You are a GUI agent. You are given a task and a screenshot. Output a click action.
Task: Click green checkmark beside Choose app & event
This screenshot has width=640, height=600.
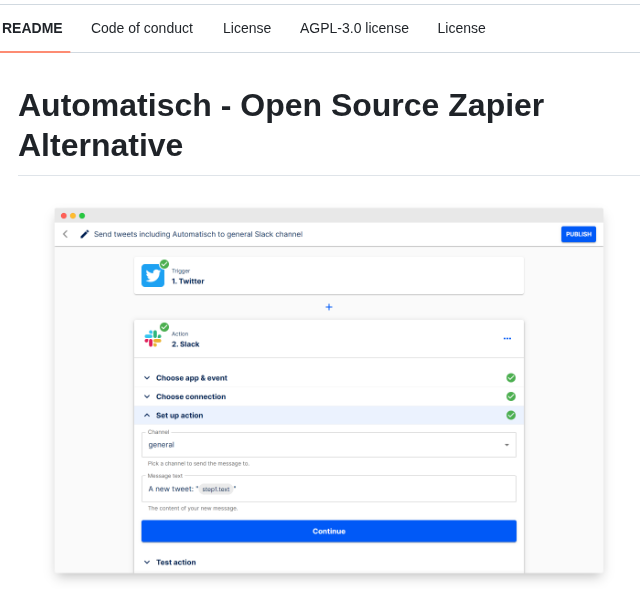pyautogui.click(x=511, y=378)
